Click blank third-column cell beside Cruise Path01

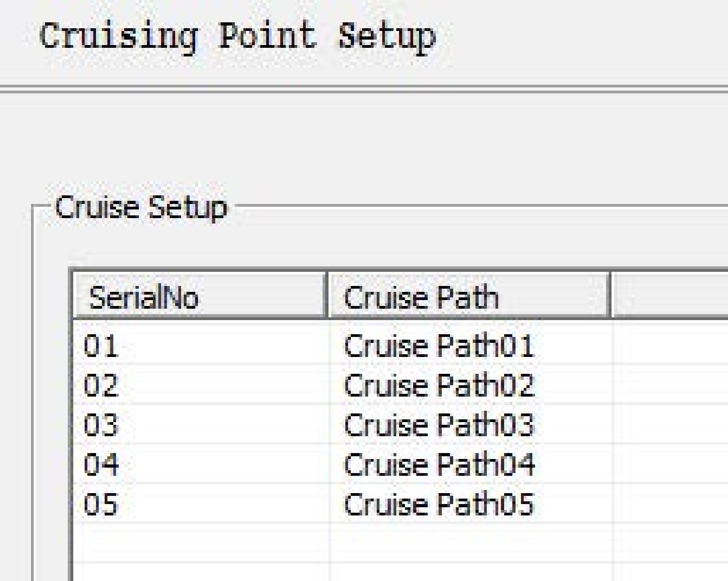coord(671,344)
